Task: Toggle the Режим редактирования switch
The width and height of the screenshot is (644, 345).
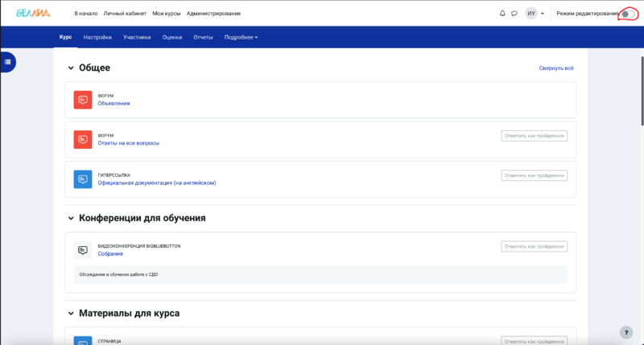Action: pyautogui.click(x=628, y=14)
